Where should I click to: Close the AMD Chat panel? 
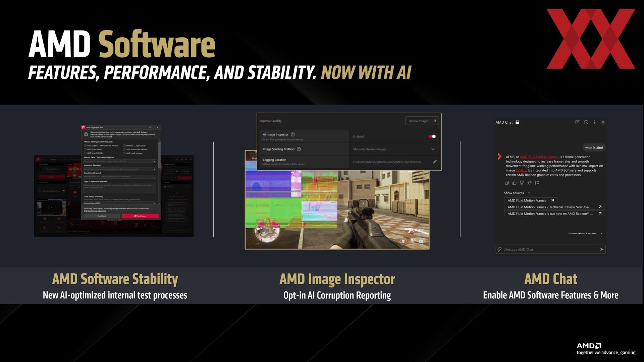click(603, 122)
